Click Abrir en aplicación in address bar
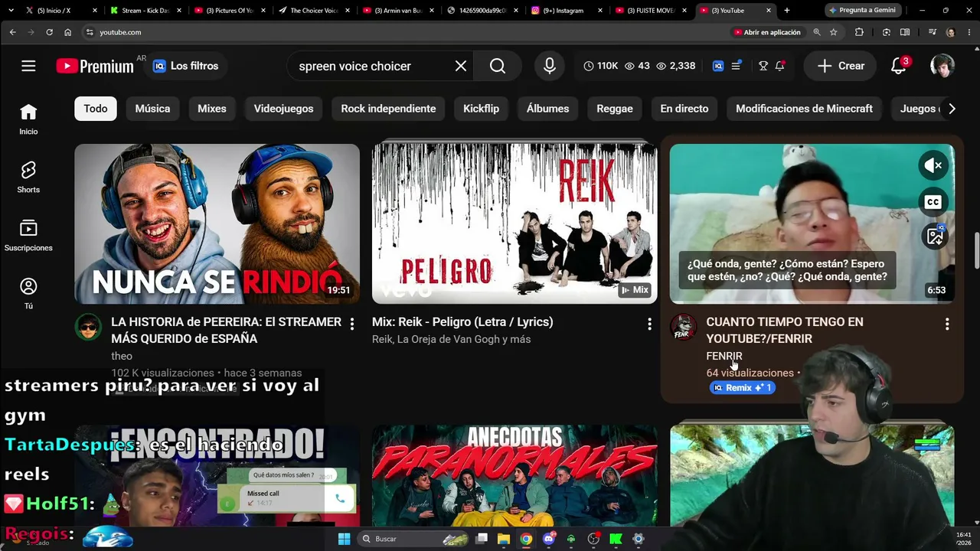 (x=767, y=32)
